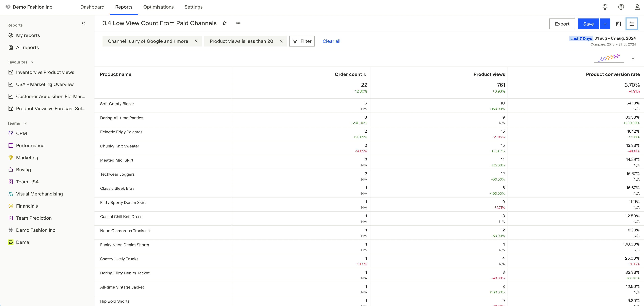The image size is (644, 306).
Task: Click the Clear all link
Action: click(331, 41)
